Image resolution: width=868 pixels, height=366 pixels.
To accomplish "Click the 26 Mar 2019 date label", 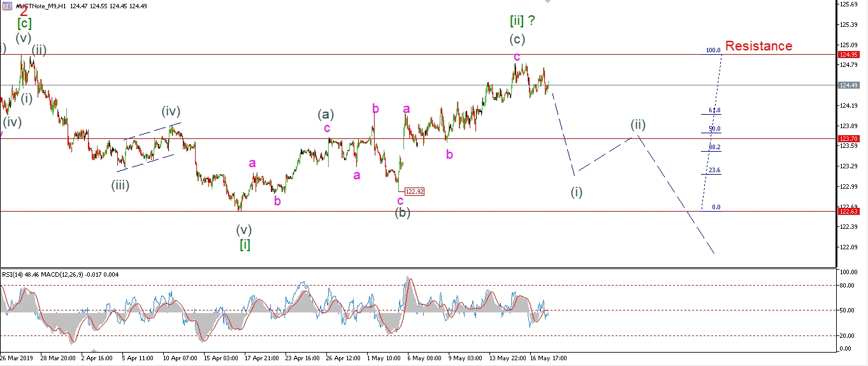I will [x=18, y=358].
